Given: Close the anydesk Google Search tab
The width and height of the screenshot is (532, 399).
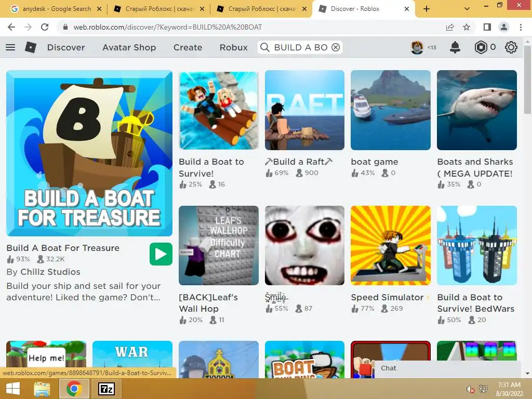Looking at the screenshot, I should (x=99, y=9).
